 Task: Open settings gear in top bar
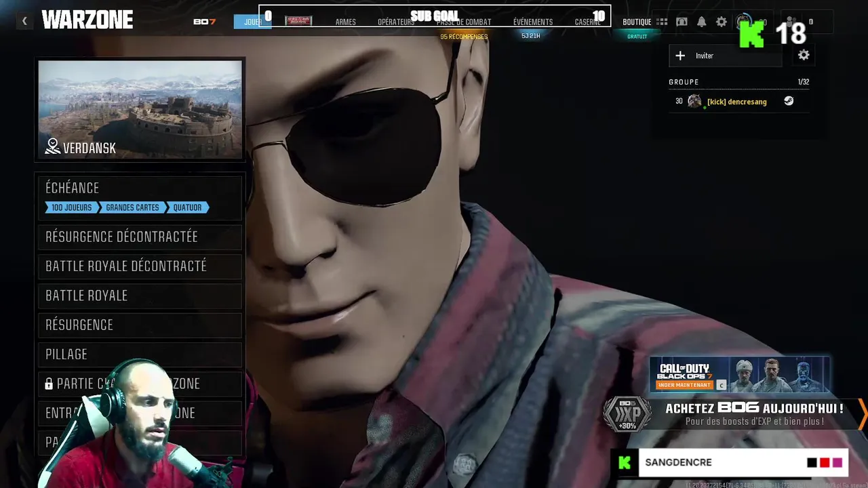tap(722, 22)
